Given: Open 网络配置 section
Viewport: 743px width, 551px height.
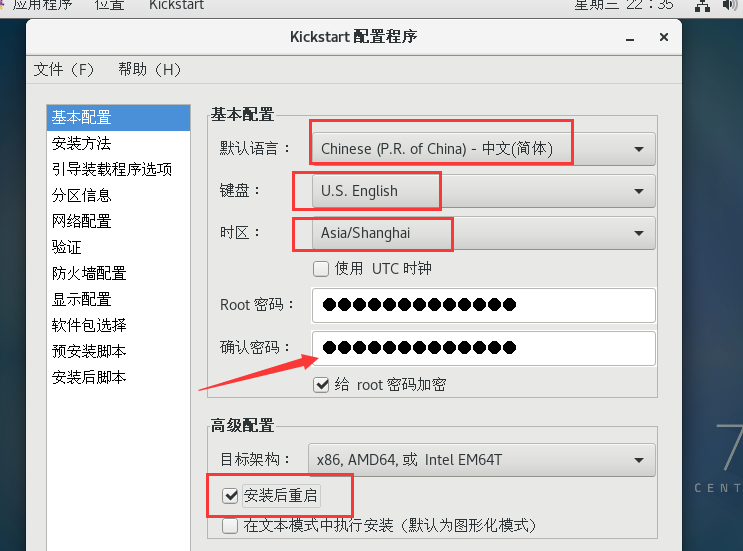Looking at the screenshot, I should 118,221.
